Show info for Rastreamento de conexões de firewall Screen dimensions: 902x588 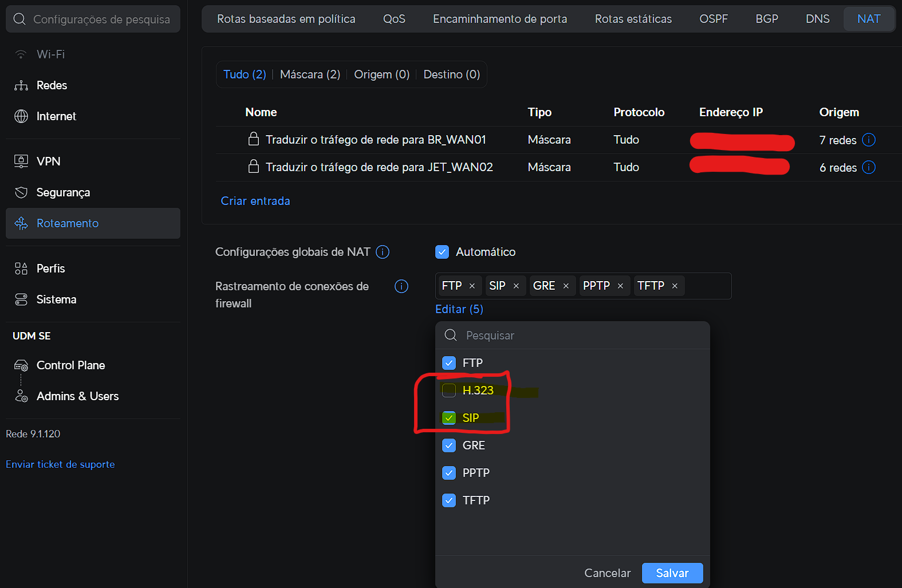[x=401, y=286]
